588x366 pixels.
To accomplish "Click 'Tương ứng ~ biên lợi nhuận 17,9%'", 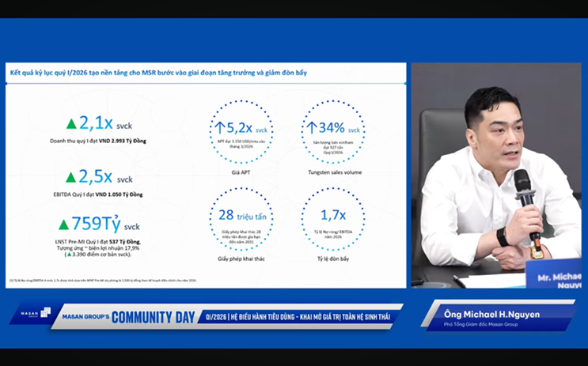I will 98,248.
